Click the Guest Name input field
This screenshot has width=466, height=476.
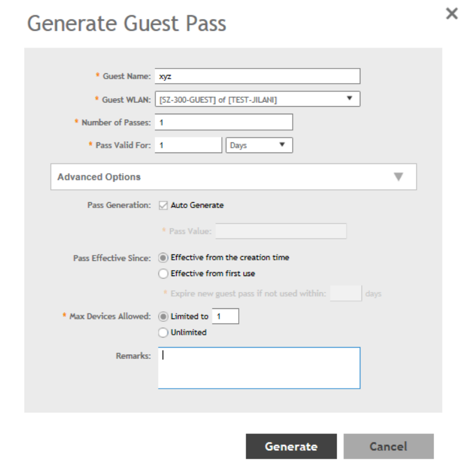(x=257, y=77)
